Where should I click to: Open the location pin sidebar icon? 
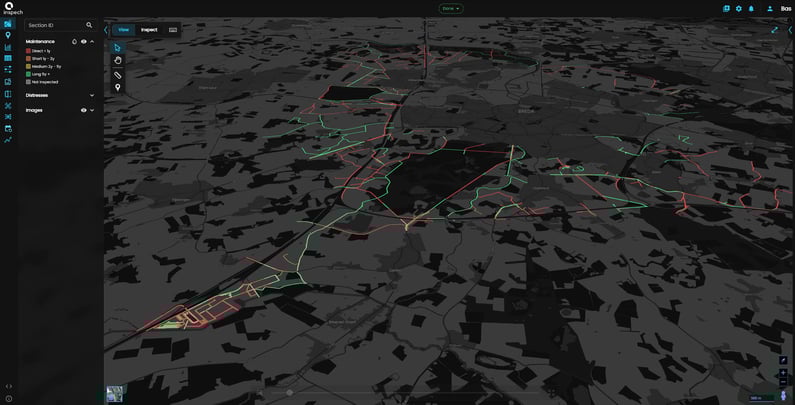8,35
